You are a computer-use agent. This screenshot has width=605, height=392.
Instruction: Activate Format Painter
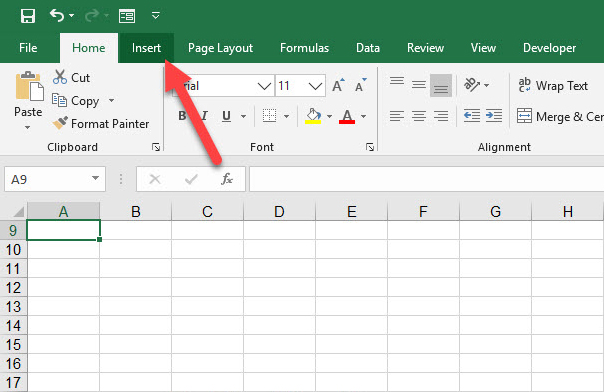[101, 123]
